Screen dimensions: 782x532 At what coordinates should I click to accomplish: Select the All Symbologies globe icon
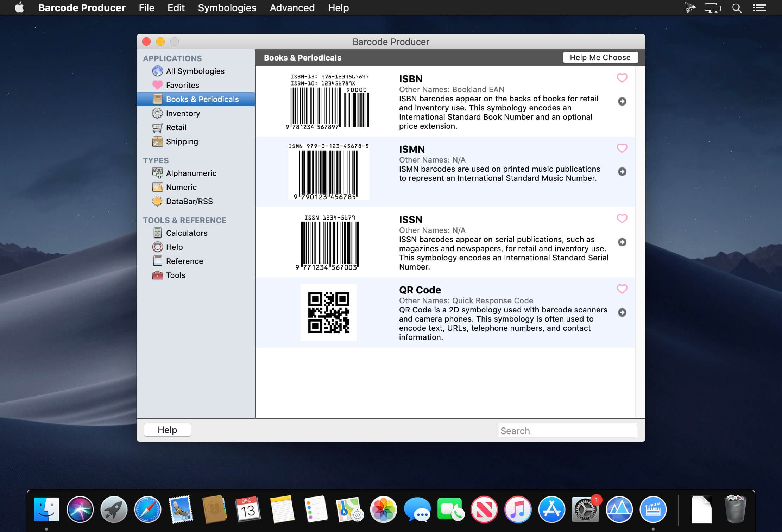pyautogui.click(x=157, y=71)
